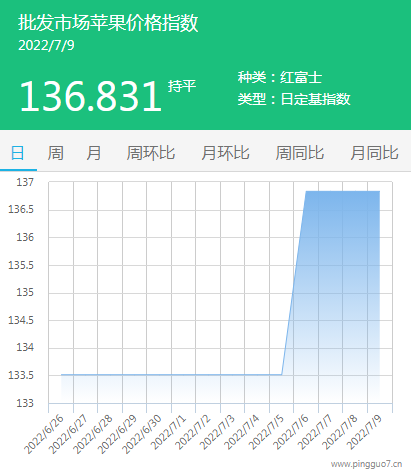Click the 2022/7/1 axis label
This screenshot has height=474, width=411.
(168, 433)
